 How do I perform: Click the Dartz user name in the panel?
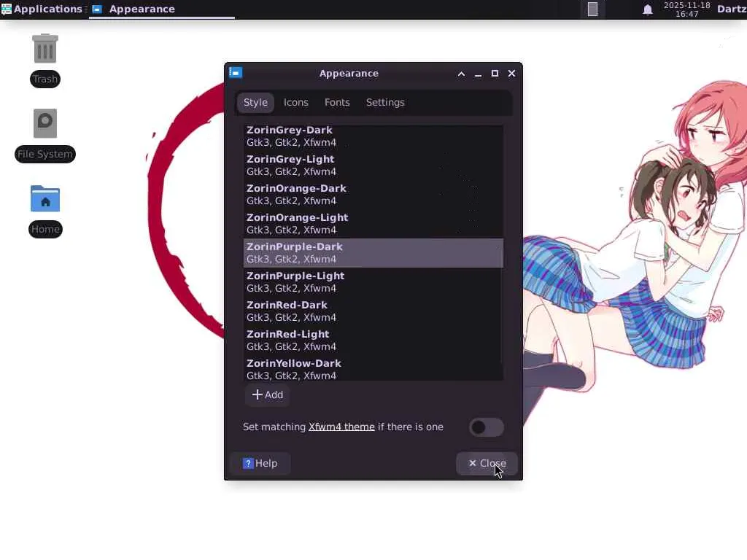click(732, 9)
